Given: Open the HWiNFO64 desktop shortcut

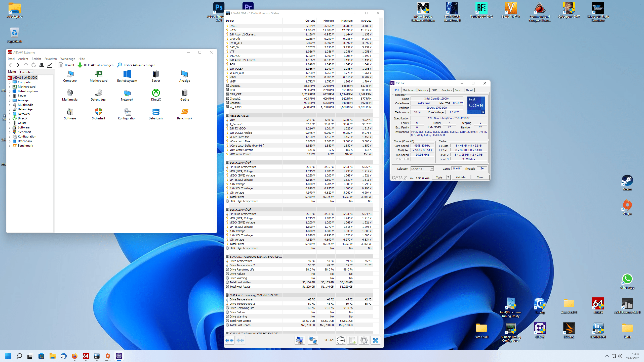Looking at the screenshot, I should 598,330.
